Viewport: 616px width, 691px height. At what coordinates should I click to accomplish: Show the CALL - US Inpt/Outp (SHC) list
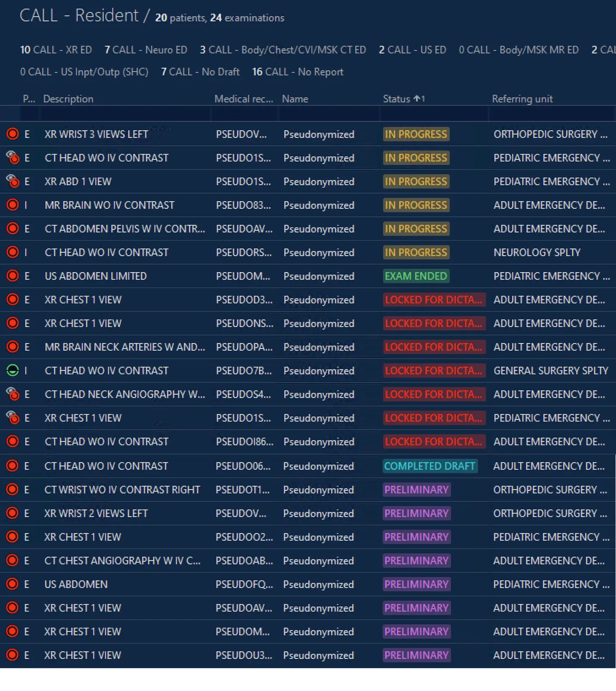coord(84,72)
